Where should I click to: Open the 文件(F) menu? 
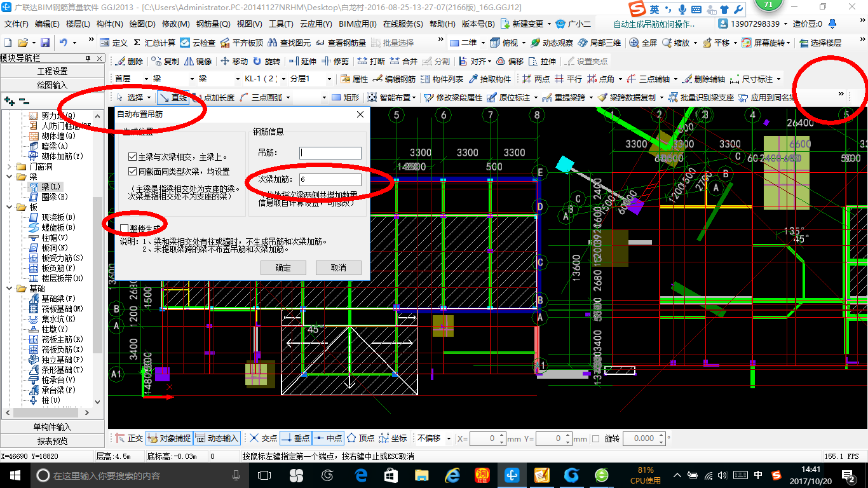coord(17,24)
